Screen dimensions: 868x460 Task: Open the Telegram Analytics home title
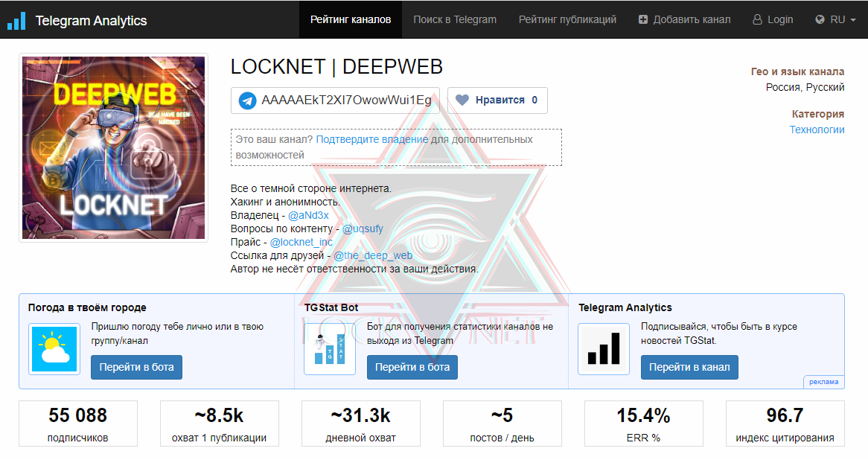tap(91, 21)
